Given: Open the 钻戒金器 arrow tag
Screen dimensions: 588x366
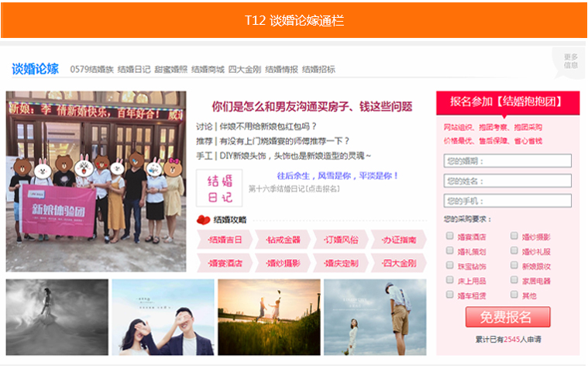Looking at the screenshot, I should point(281,240).
